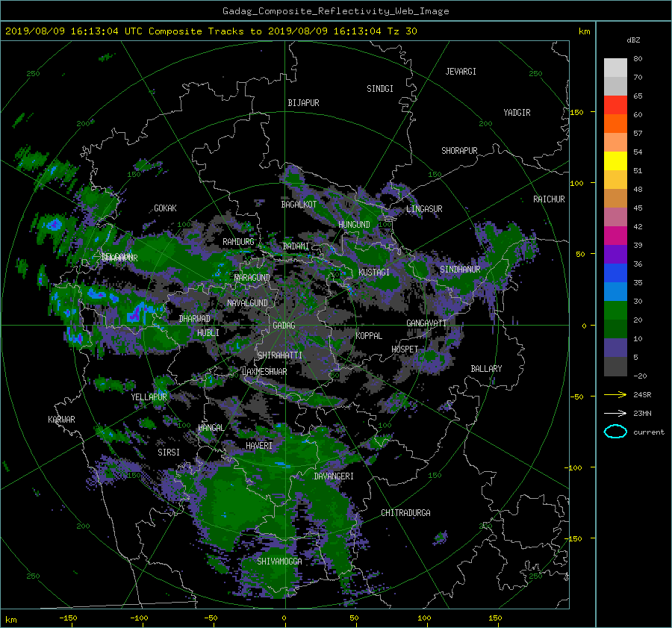Click the BALLARY city label
672x628 pixels.
pos(486,369)
